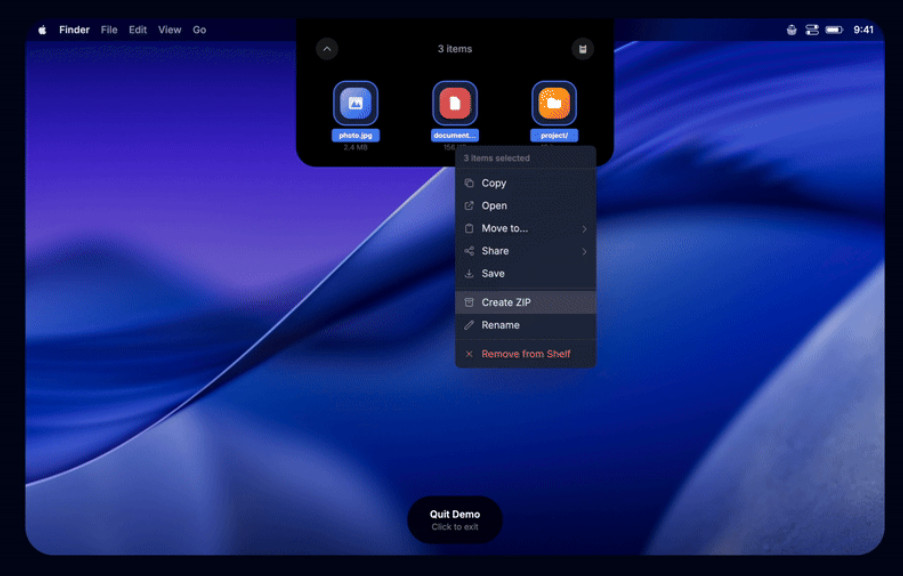Click the Rename pencil icon
The height and width of the screenshot is (576, 903).
(469, 325)
